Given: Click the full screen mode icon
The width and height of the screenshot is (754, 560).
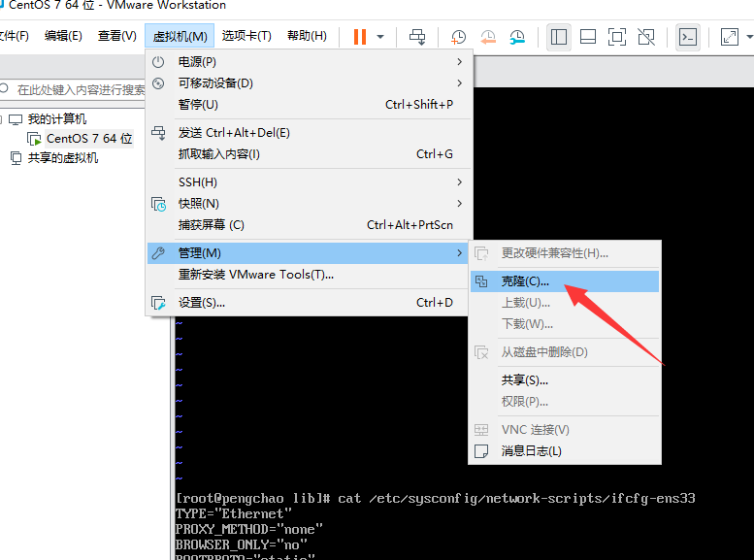Looking at the screenshot, I should pyautogui.click(x=617, y=37).
